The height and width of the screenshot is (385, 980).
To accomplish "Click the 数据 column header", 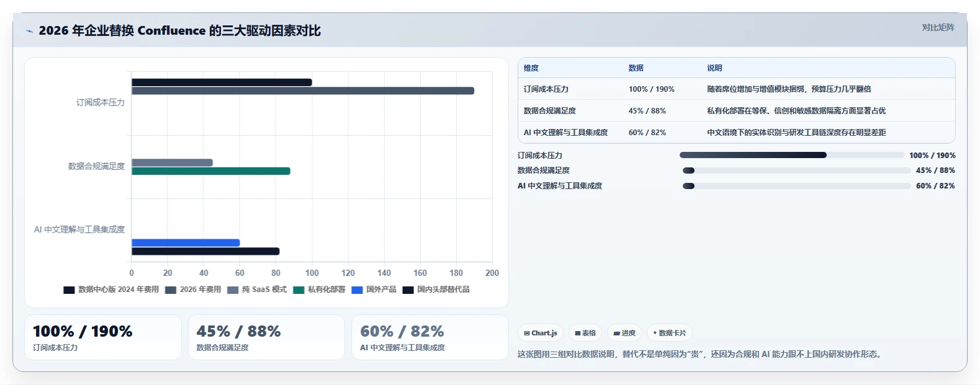I will 636,68.
